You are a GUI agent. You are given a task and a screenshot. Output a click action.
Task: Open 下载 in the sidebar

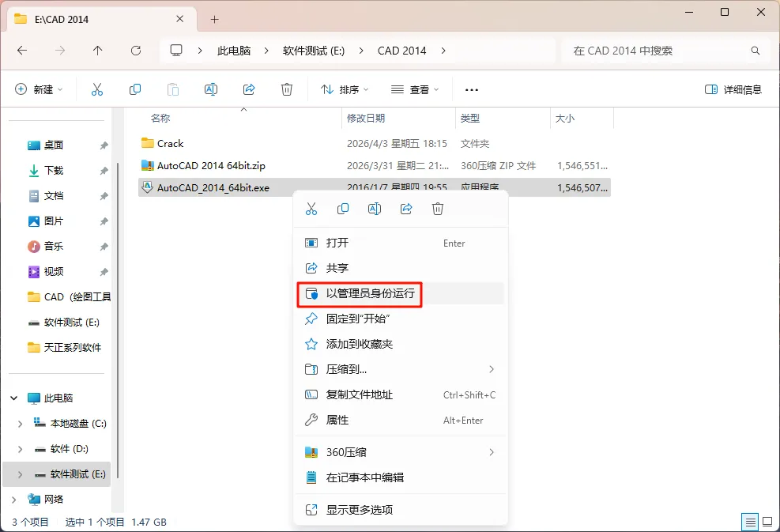[x=54, y=171]
